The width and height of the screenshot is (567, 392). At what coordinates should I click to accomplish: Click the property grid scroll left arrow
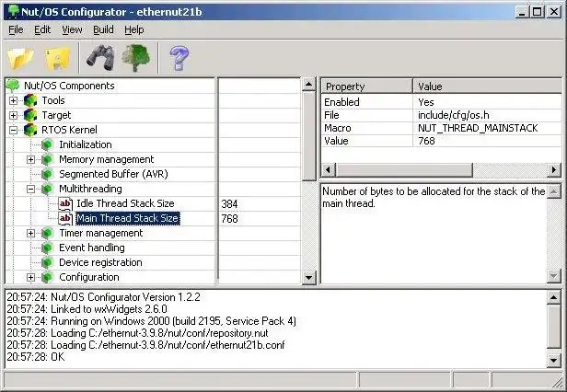pyautogui.click(x=328, y=169)
